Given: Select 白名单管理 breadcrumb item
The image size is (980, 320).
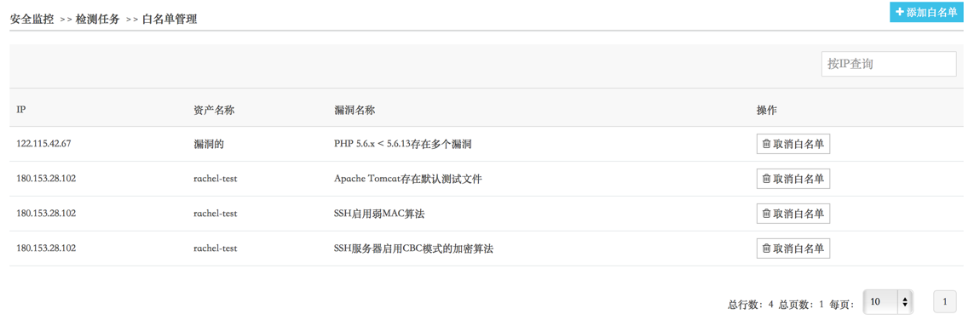Looking at the screenshot, I should pyautogui.click(x=170, y=20).
